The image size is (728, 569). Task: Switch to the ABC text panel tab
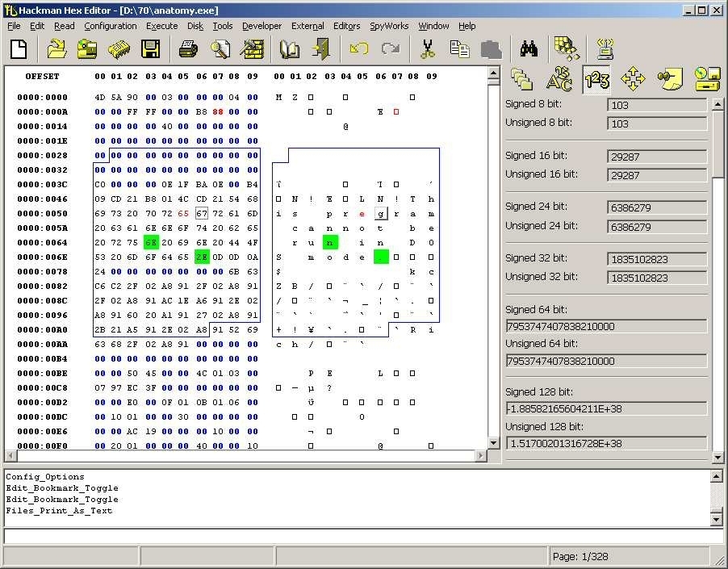559,79
